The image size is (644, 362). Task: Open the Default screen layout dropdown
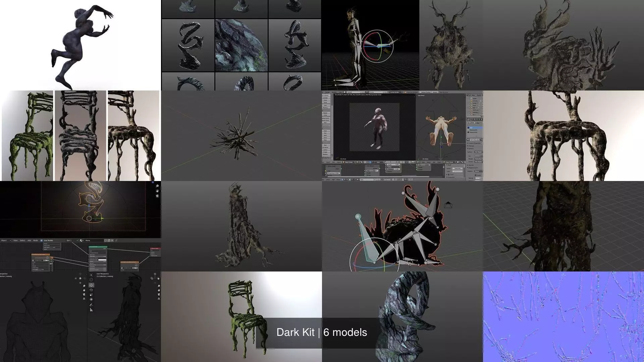coord(354,92)
